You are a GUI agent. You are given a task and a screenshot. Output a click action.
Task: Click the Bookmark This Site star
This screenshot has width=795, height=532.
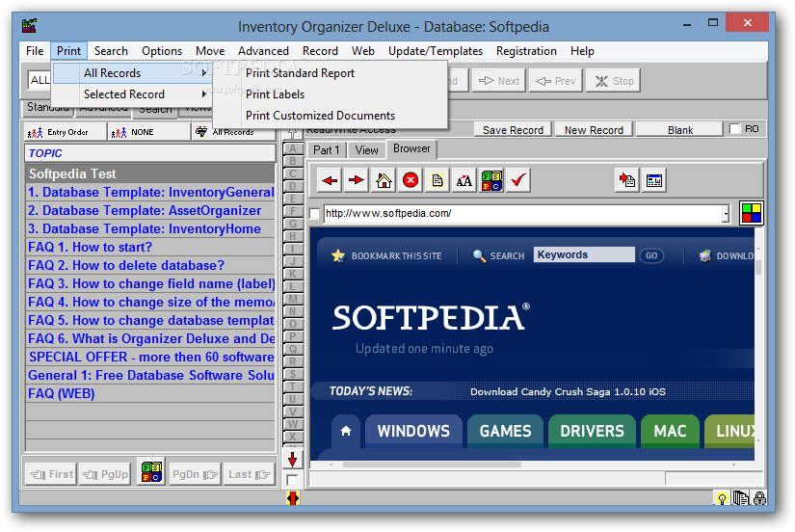(x=337, y=255)
